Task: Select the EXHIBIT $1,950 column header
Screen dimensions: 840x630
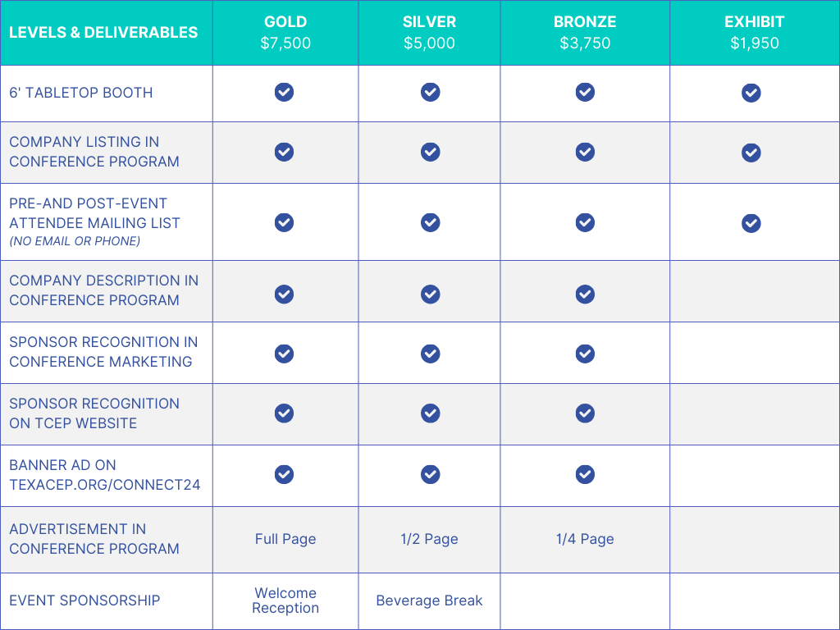Action: tap(755, 33)
